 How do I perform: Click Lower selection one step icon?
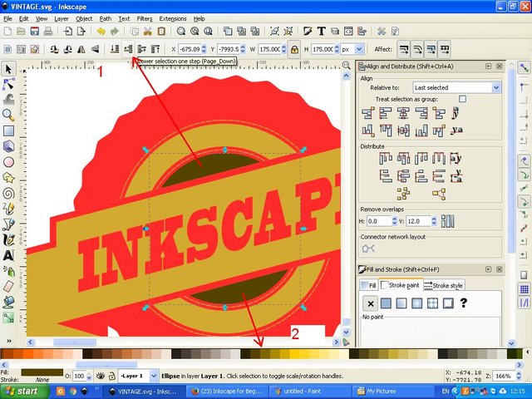click(x=128, y=49)
